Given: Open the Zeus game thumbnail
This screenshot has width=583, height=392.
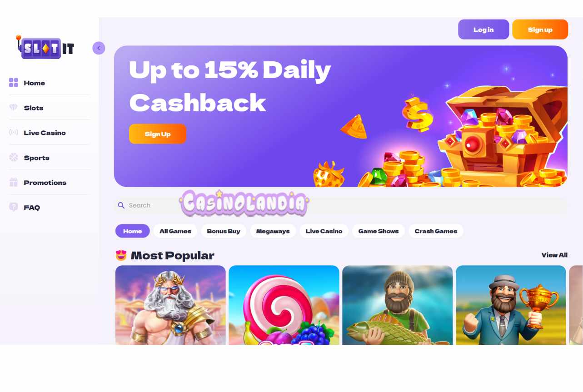Looking at the screenshot, I should point(170,305).
